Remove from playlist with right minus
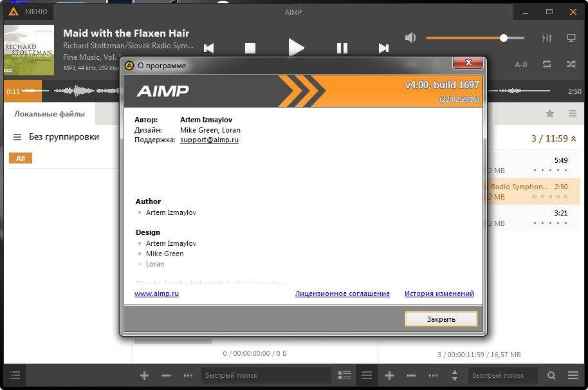588x390 pixels. tap(411, 375)
